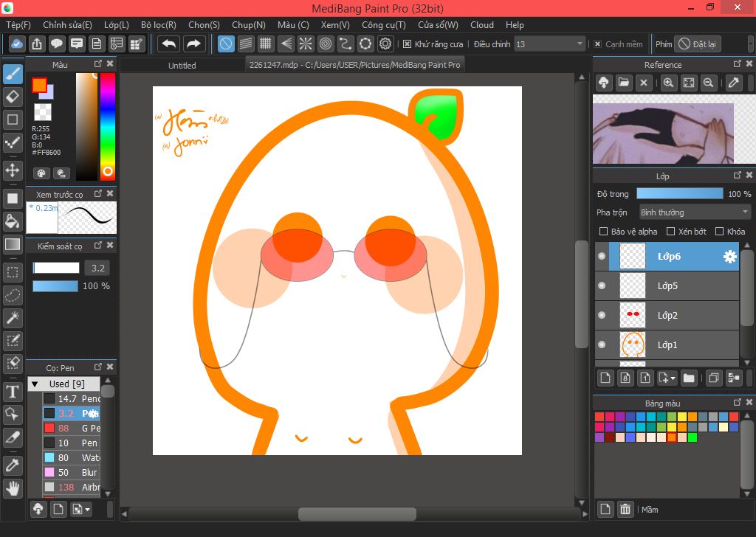The image size is (756, 537).
Task: Adjust the Độ trong opacity slider
Action: 679,194
